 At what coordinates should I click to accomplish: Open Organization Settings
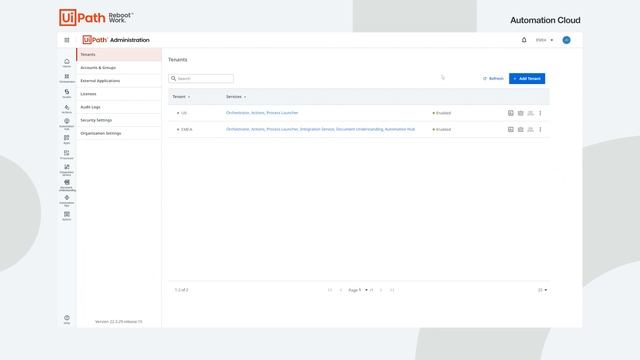point(119,133)
